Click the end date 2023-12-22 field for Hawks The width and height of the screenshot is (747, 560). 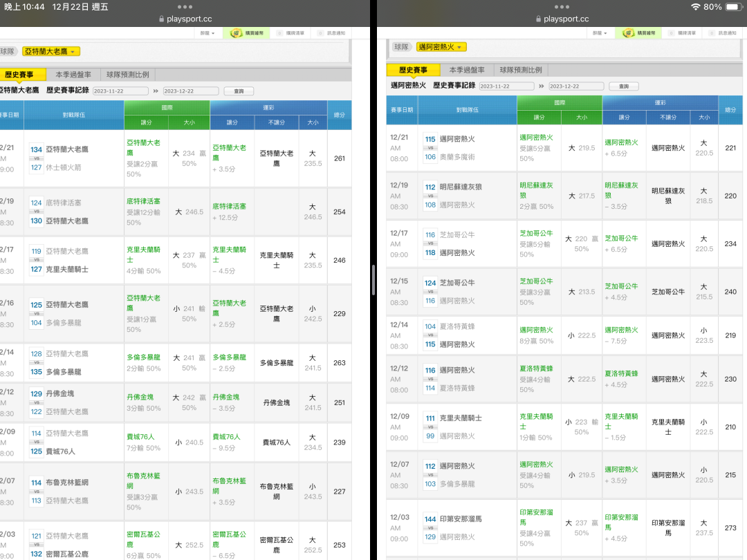[x=191, y=91]
